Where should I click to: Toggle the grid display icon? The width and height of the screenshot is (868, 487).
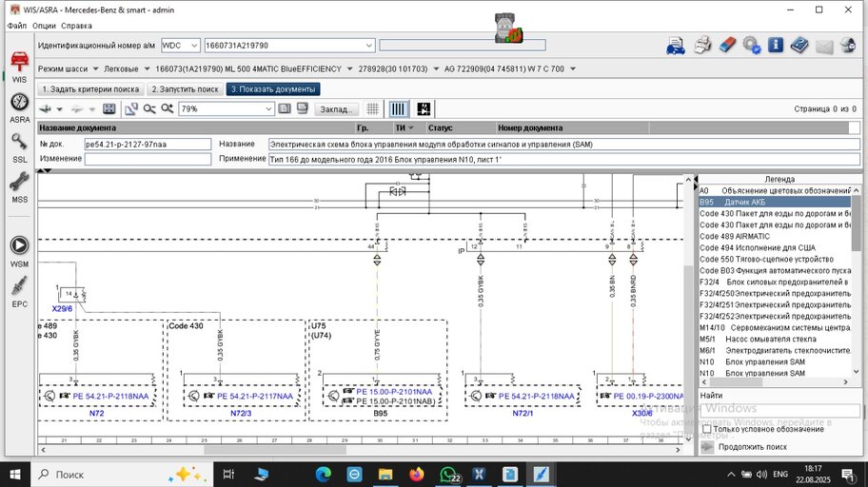372,109
